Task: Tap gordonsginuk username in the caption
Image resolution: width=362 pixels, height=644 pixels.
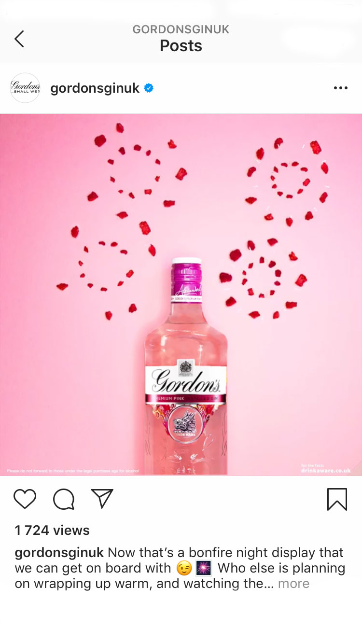Action: tap(59, 553)
